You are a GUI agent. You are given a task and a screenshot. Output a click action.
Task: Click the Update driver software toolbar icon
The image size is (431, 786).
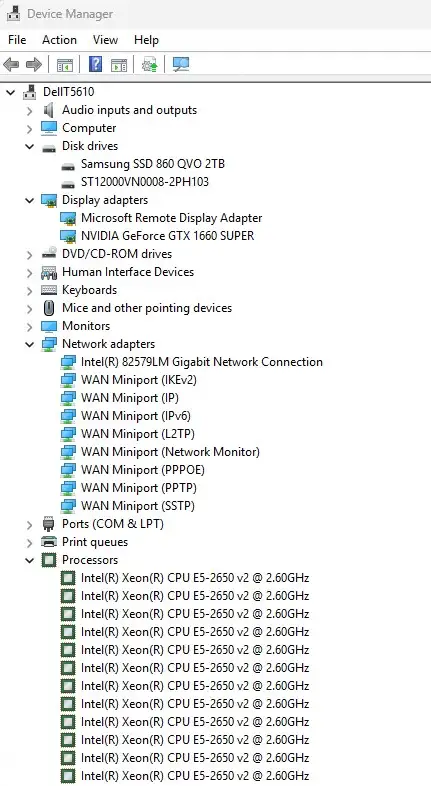(149, 65)
